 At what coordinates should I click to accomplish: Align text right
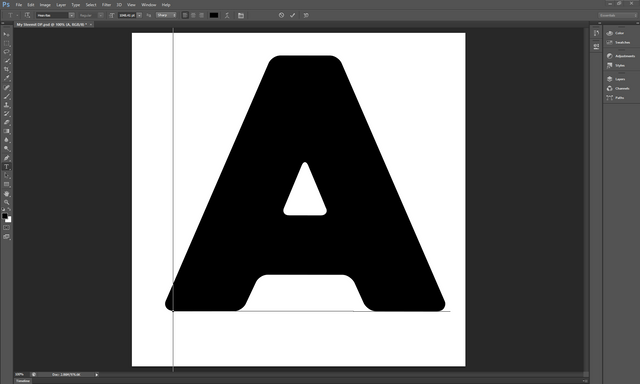[201, 15]
